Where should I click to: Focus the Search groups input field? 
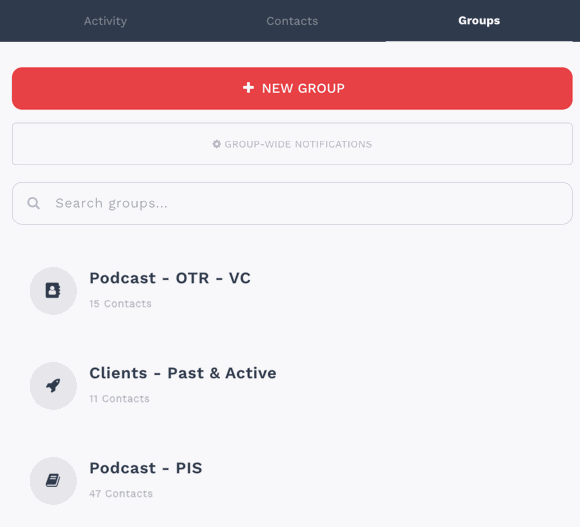tap(292, 203)
